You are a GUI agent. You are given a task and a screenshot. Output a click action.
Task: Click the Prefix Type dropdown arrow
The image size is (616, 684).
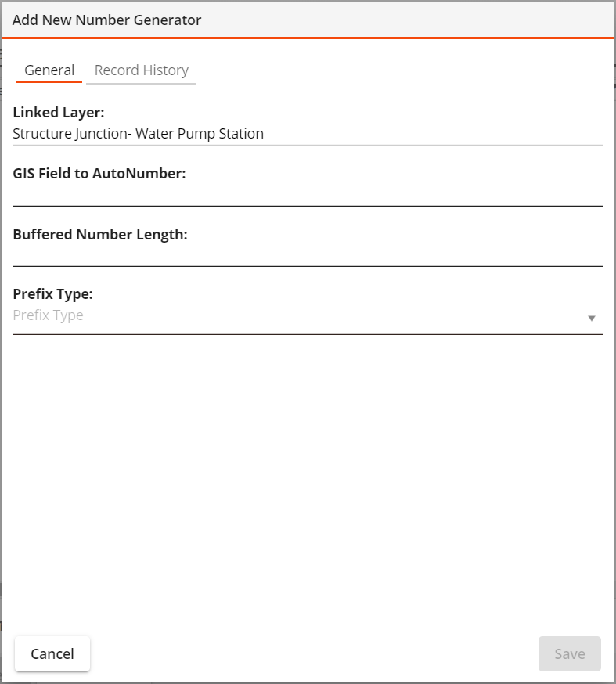click(591, 318)
